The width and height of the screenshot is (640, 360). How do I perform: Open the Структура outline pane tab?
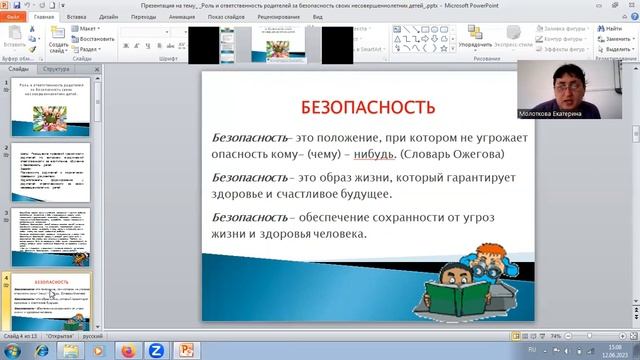click(x=56, y=69)
